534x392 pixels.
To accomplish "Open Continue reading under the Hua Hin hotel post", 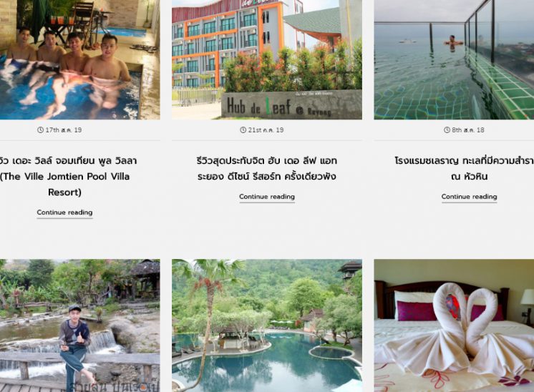I will [x=470, y=197].
